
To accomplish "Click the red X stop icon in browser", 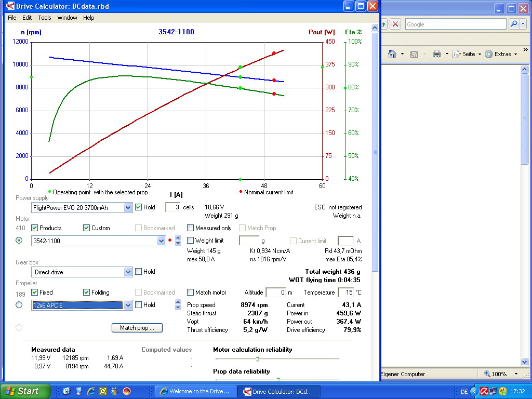I will point(395,24).
